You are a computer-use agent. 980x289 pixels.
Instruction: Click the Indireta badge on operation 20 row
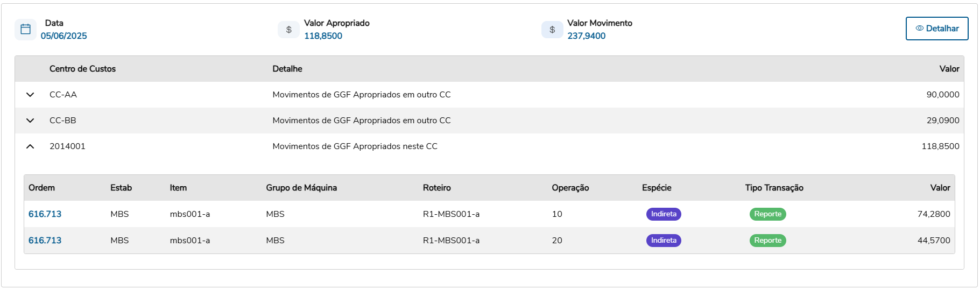pos(664,241)
